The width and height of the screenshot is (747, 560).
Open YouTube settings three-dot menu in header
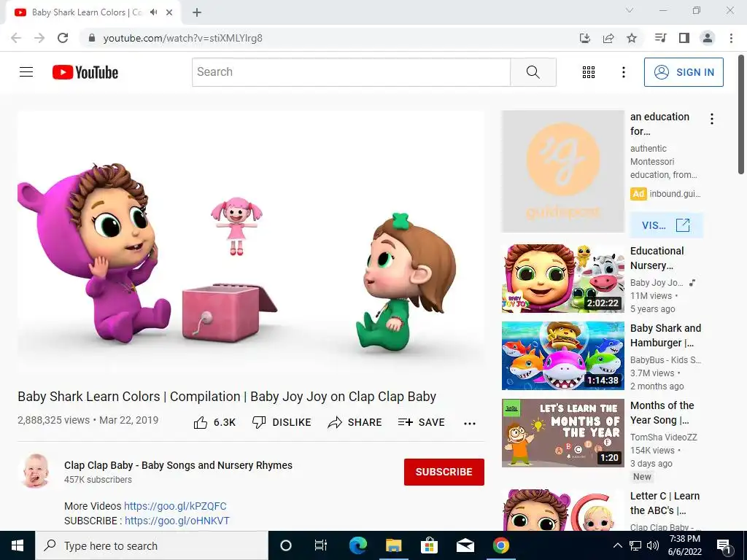pos(623,72)
